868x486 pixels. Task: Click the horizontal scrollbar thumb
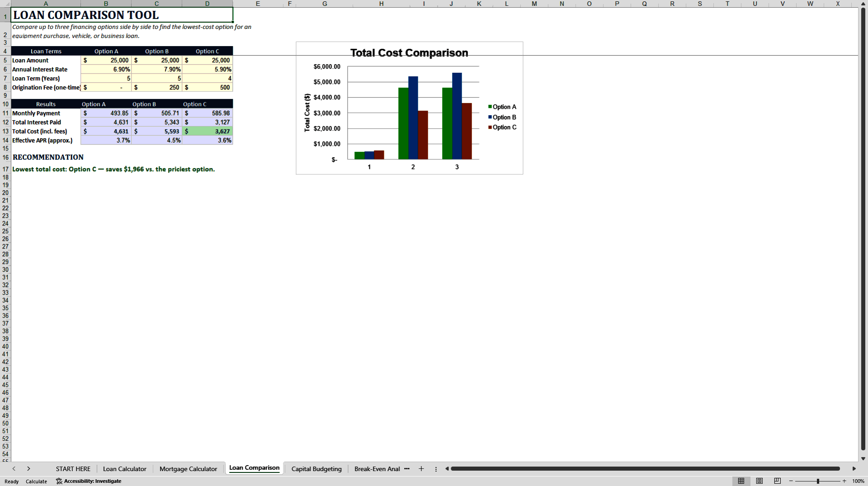pos(645,469)
